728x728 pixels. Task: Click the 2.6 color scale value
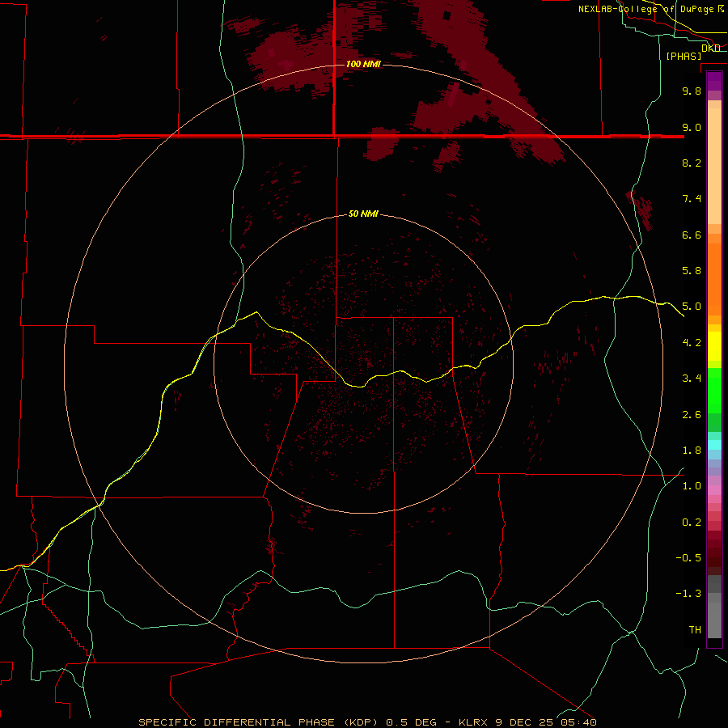click(692, 415)
